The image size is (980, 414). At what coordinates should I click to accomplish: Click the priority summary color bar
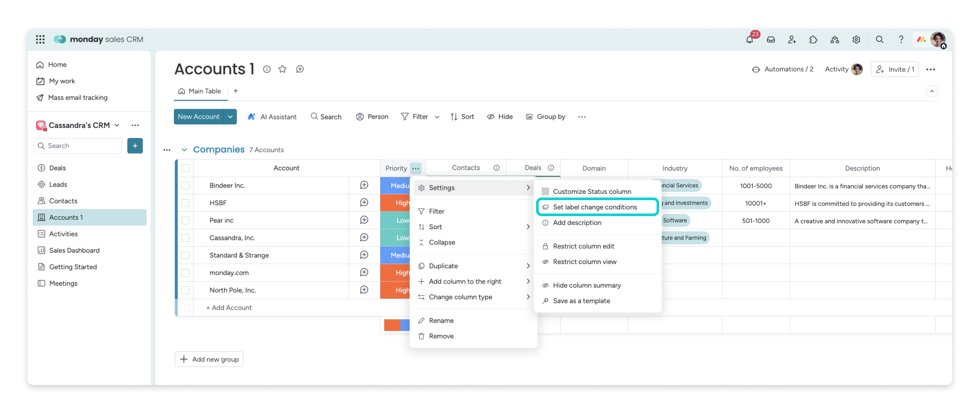coord(397,325)
